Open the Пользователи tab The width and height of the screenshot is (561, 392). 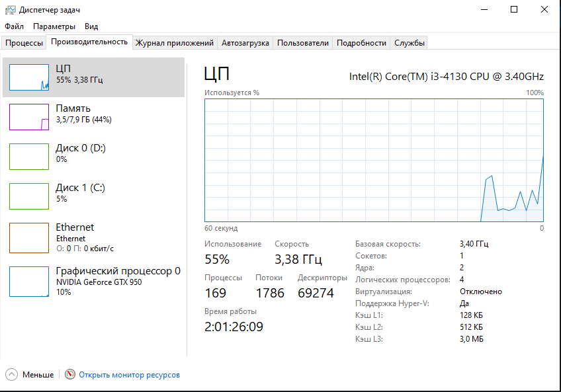(303, 43)
